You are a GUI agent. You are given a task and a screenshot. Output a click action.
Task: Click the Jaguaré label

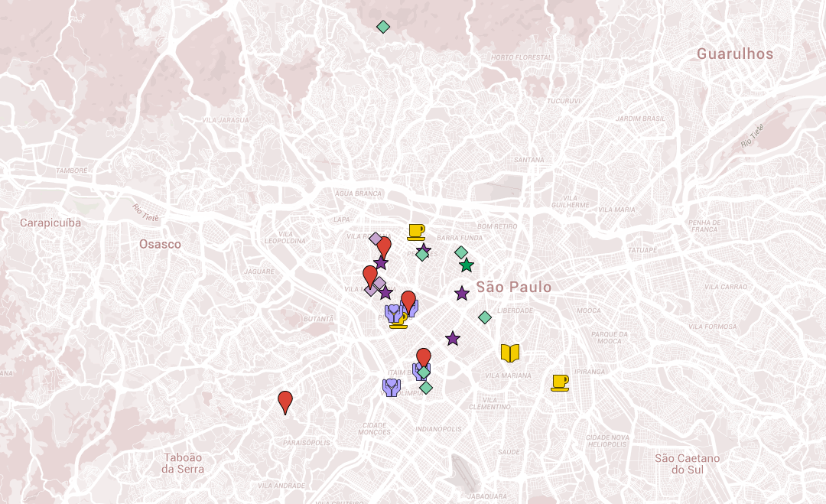(259, 272)
